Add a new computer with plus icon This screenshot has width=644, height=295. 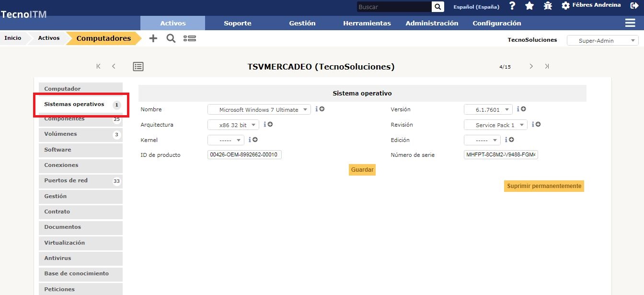tap(153, 38)
